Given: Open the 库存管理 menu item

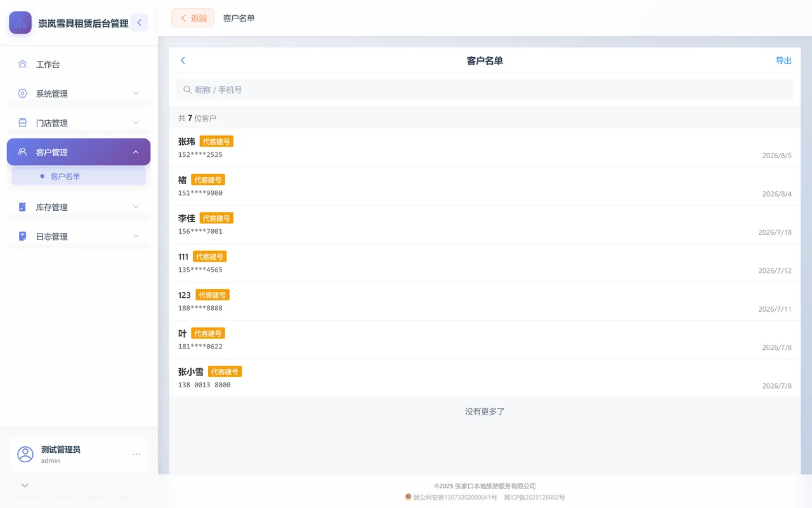Looking at the screenshot, I should (79, 207).
